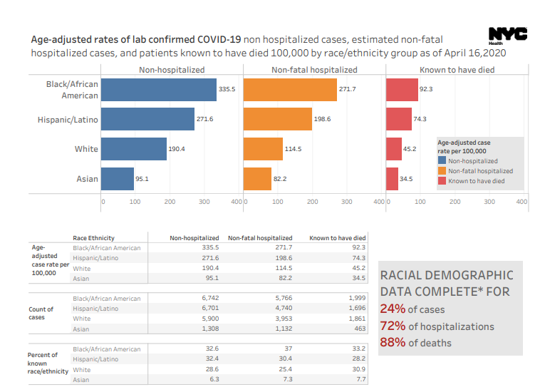The height and width of the screenshot is (392, 545).
Task: Select the Black/African American non-hospitalized blue bar
Action: [158, 90]
